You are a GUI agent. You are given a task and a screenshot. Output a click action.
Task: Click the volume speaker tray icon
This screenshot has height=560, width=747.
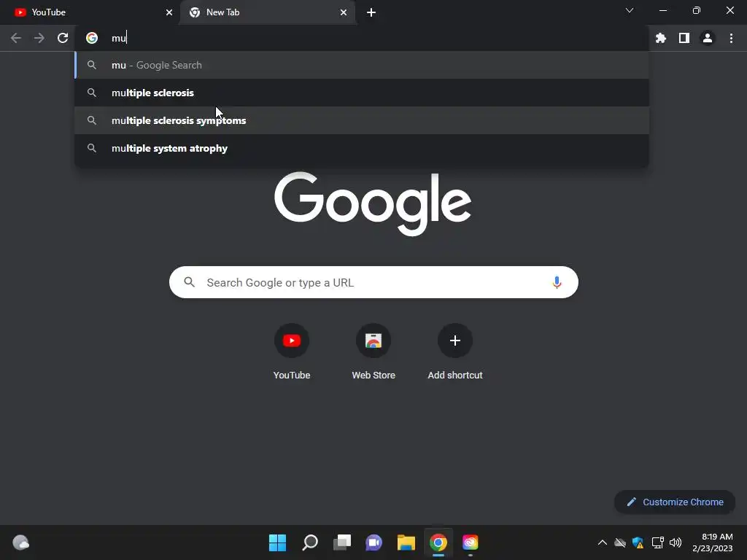(x=675, y=542)
